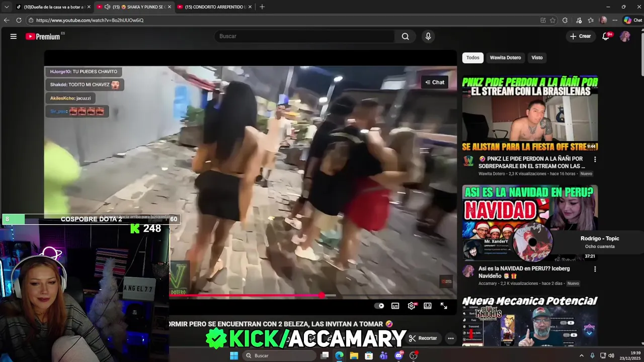Screen dimensions: 644x362
Task: Close the SHAKA Y PUNKO tab
Action: pos(169,7)
